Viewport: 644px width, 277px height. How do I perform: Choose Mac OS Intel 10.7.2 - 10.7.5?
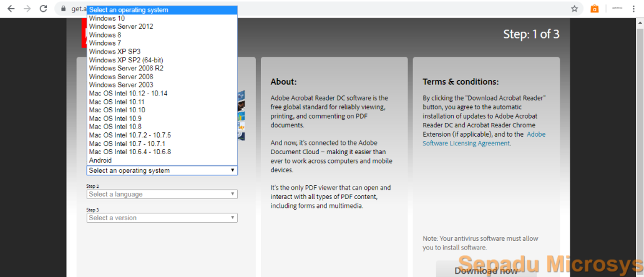click(x=162, y=135)
